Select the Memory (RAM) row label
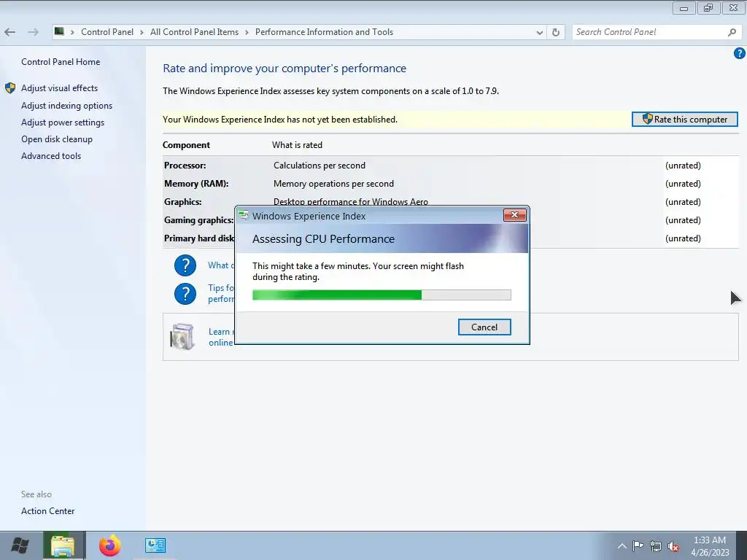Viewport: 747px width, 560px height. point(196,183)
